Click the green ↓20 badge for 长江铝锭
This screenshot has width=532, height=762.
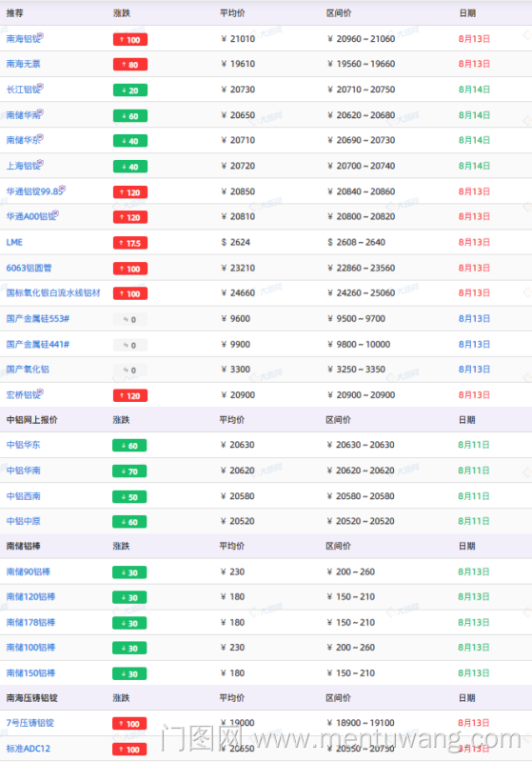pos(130,90)
